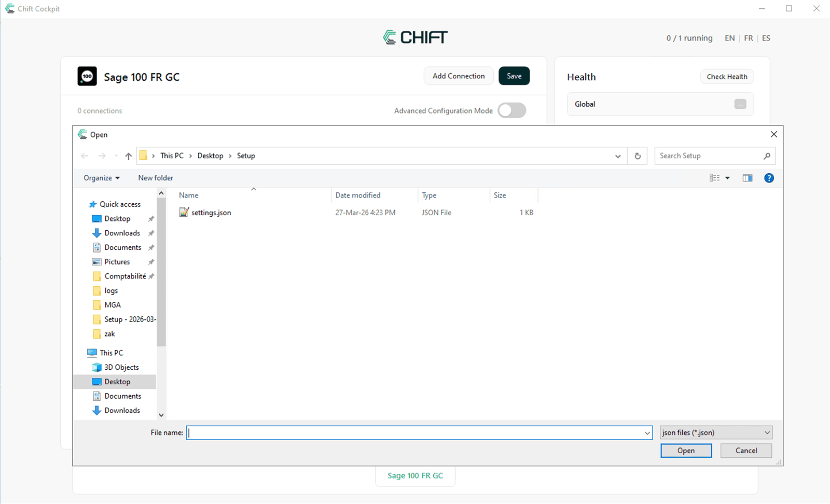Click the Open button
This screenshot has width=830, height=504.
click(x=686, y=451)
